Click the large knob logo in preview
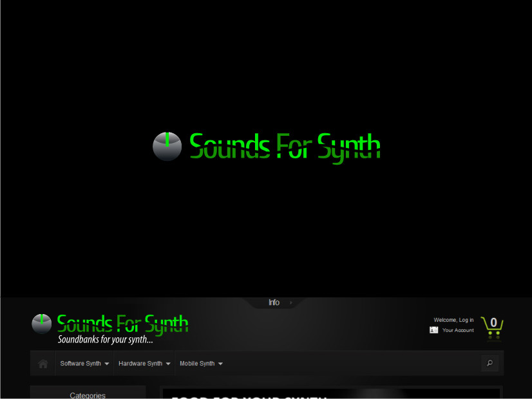 point(167,147)
